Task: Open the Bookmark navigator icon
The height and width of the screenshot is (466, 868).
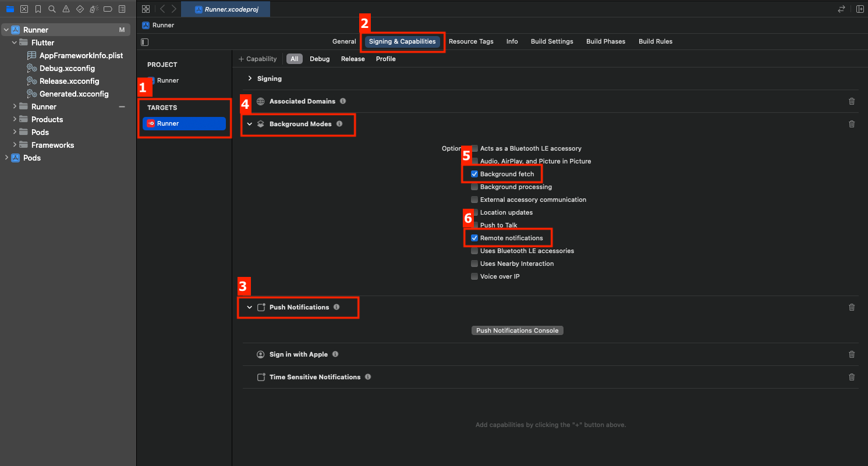Action: (38, 9)
